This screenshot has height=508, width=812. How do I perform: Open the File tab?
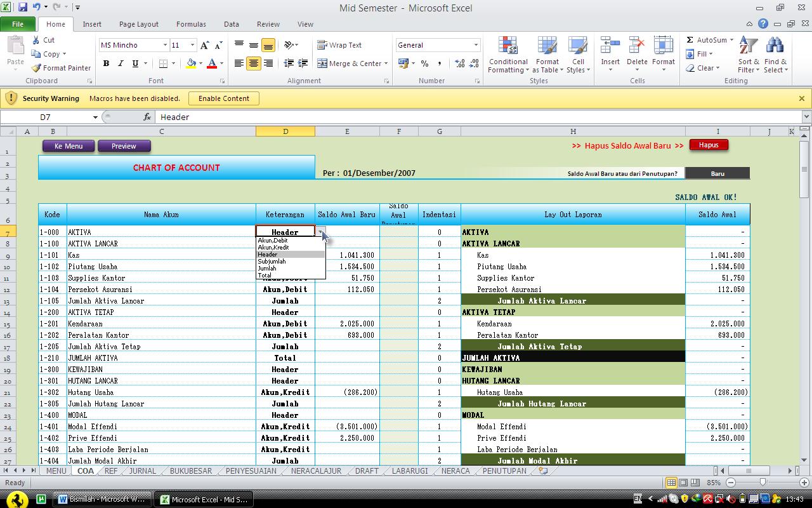(18, 24)
